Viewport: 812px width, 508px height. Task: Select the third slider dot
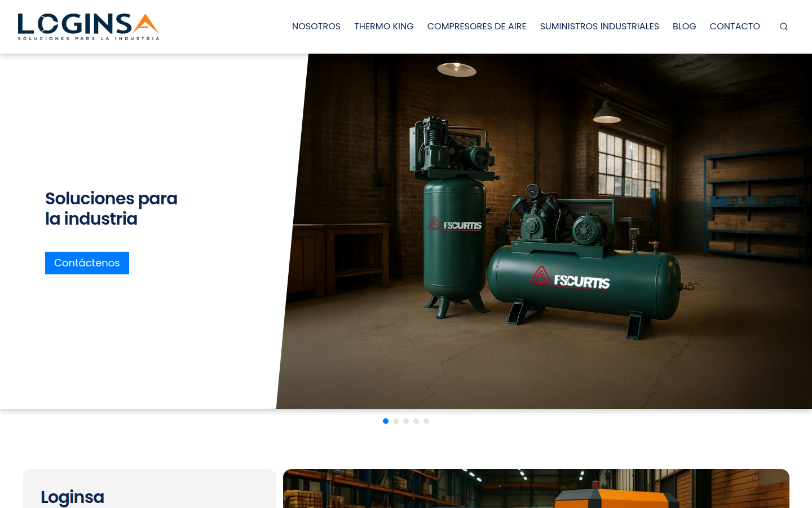click(406, 421)
